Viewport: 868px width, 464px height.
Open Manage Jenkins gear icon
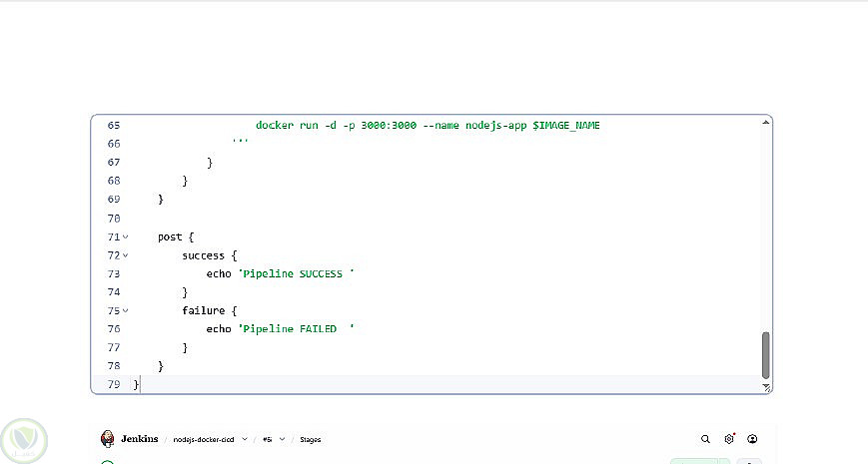(729, 439)
